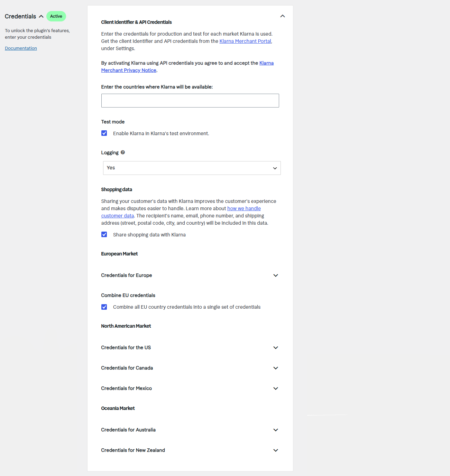450x476 pixels.
Task: Follow the how we handle customer data link
Action: [x=181, y=212]
